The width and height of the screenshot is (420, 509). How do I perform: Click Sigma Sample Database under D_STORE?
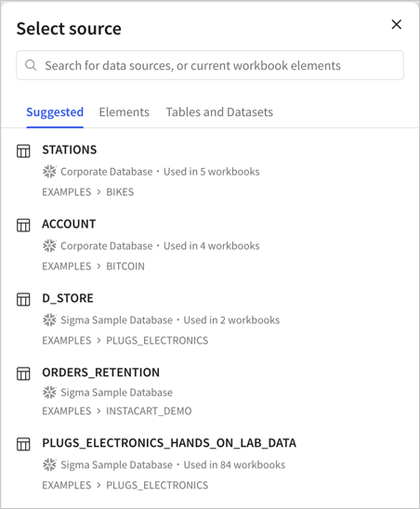116,320
